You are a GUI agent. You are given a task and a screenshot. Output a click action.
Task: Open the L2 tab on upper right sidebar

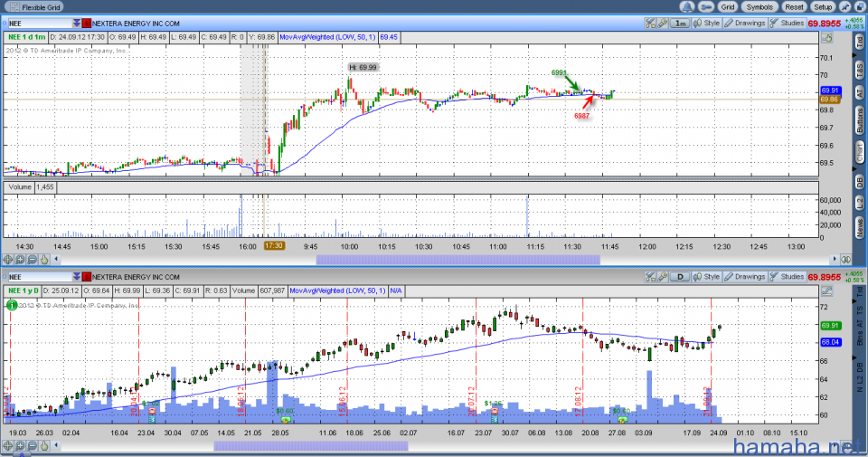[x=860, y=203]
